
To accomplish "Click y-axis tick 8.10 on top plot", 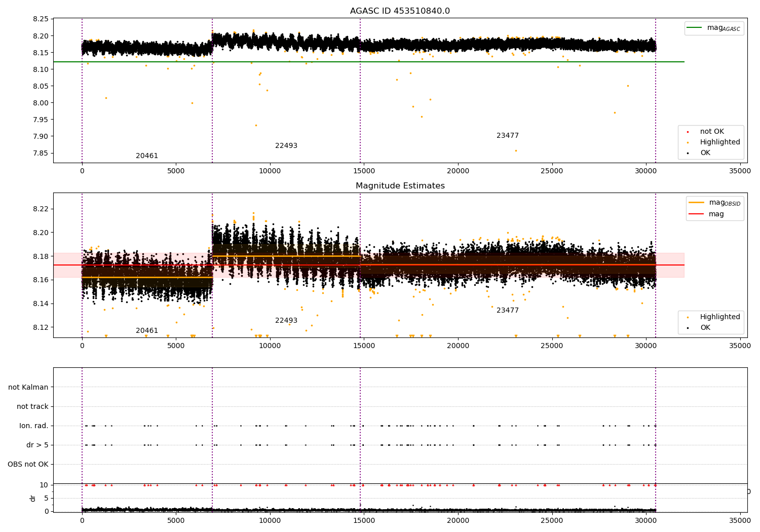I will point(40,69).
